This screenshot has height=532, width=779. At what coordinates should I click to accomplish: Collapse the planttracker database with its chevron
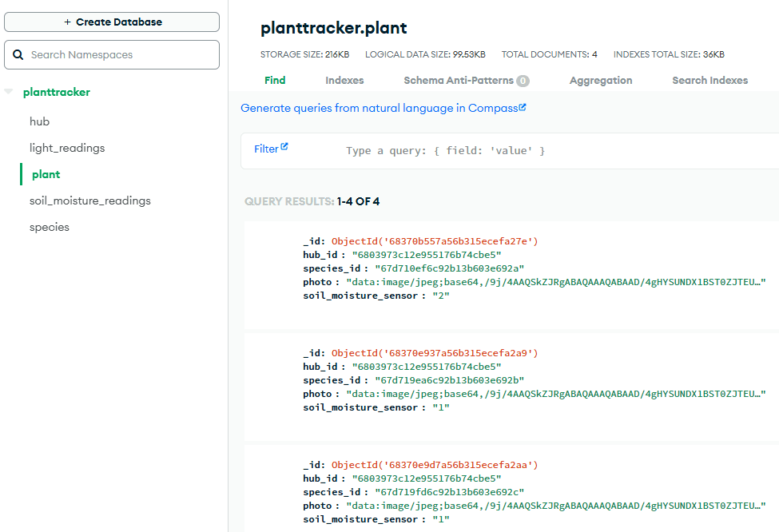[8, 92]
